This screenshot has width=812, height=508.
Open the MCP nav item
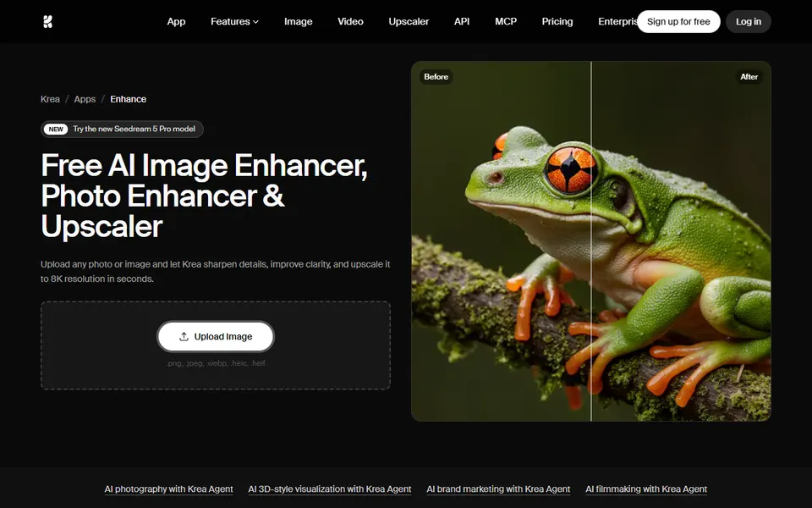coord(506,22)
